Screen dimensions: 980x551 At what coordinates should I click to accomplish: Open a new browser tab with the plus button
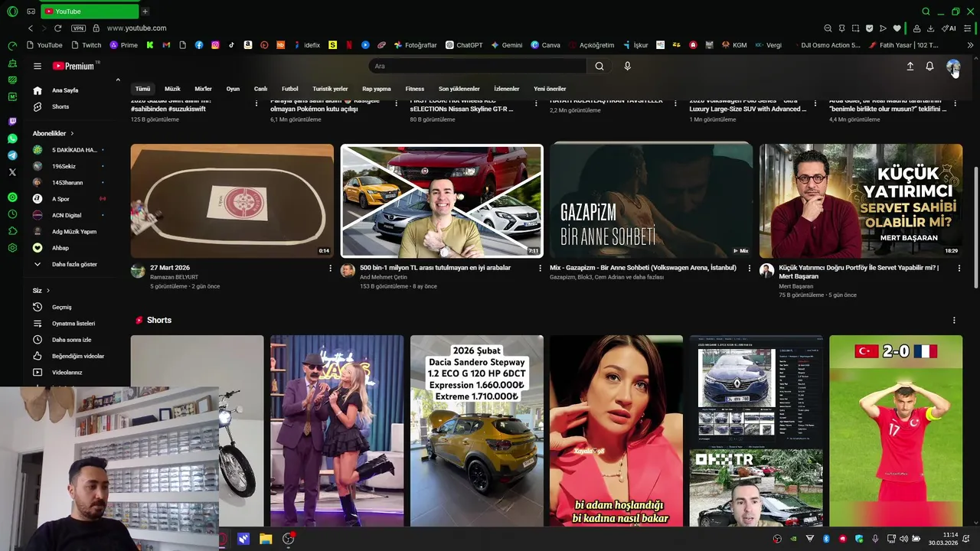[145, 11]
